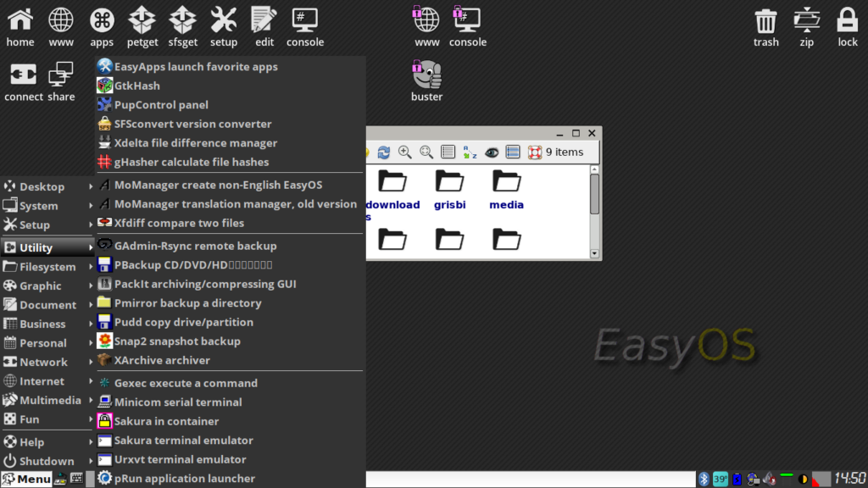
Task: Select Sakura terminal emulator menu entry
Action: tap(183, 441)
